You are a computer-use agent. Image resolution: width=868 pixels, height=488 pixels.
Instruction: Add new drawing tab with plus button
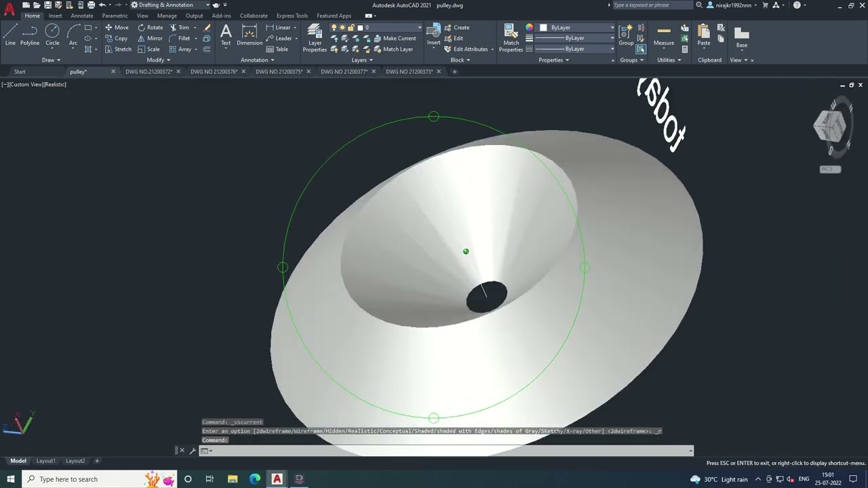pyautogui.click(x=454, y=71)
